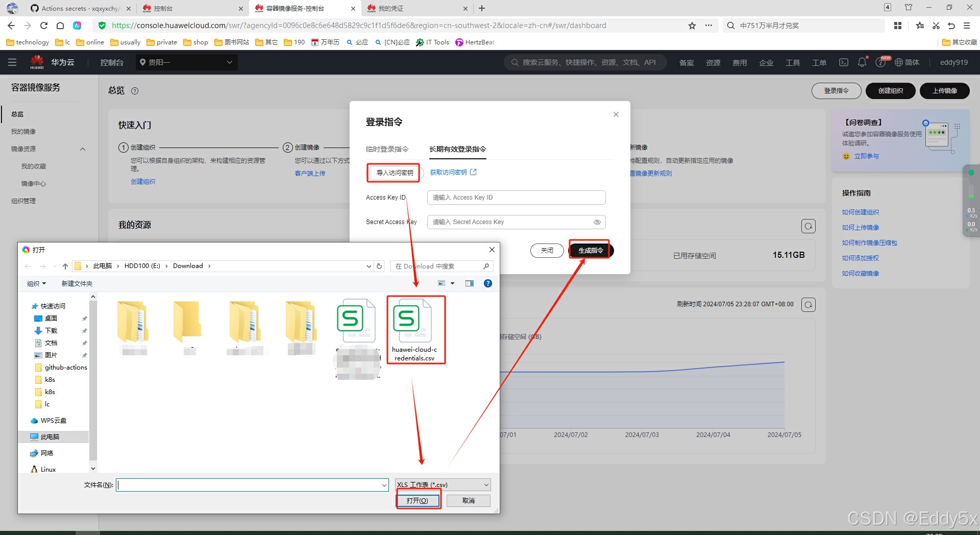Click the browser back arrow

(x=11, y=26)
